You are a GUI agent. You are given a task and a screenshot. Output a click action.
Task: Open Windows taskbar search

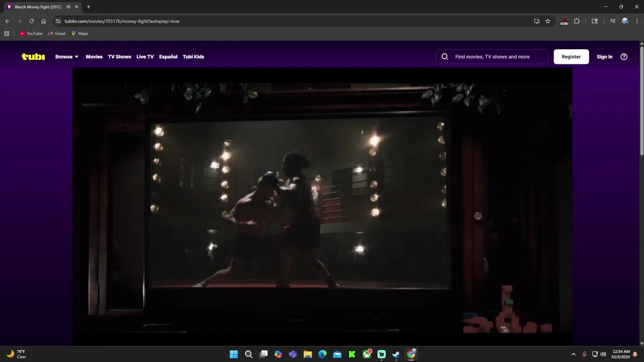[x=249, y=354]
